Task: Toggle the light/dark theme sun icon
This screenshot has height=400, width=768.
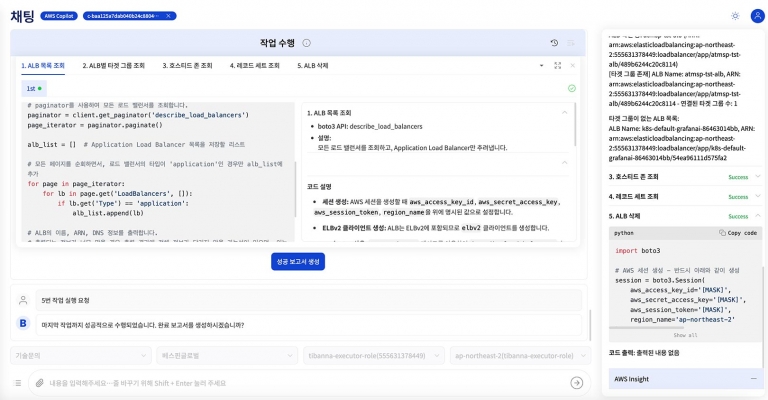Action: pyautogui.click(x=736, y=16)
